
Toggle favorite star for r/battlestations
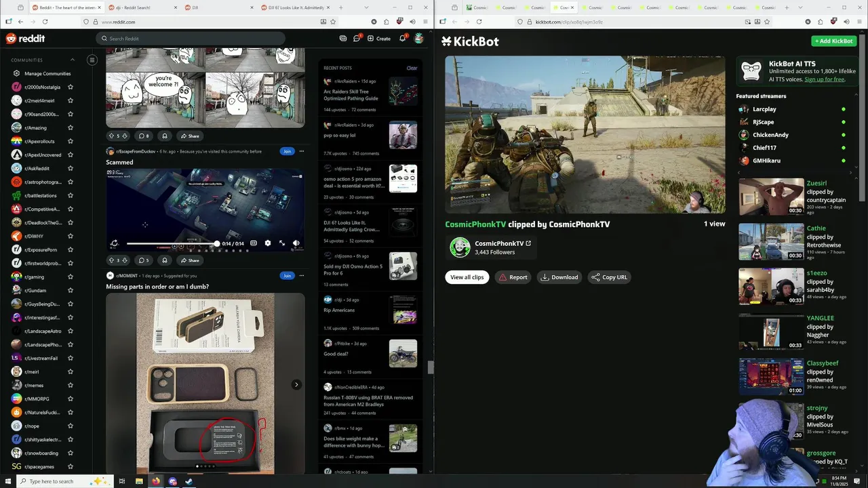(x=70, y=195)
